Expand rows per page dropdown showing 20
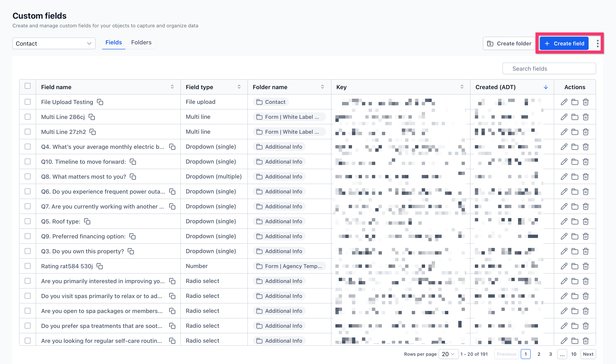Viewport: 616px width, 364px height. 448,354
